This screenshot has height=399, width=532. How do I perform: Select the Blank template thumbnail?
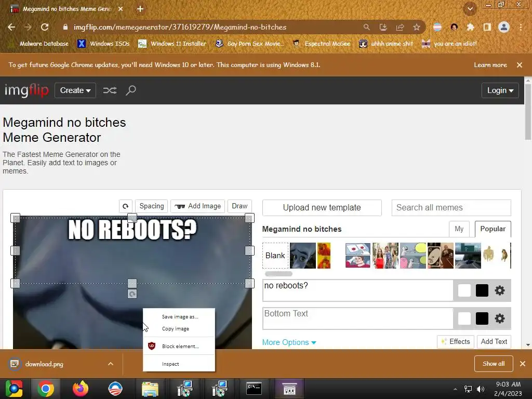[275, 256]
